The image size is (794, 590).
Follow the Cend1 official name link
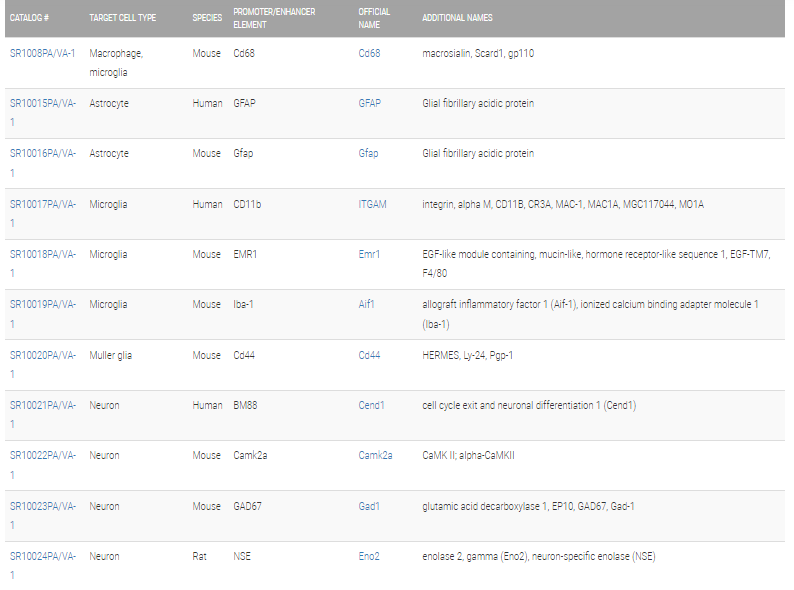tap(371, 405)
